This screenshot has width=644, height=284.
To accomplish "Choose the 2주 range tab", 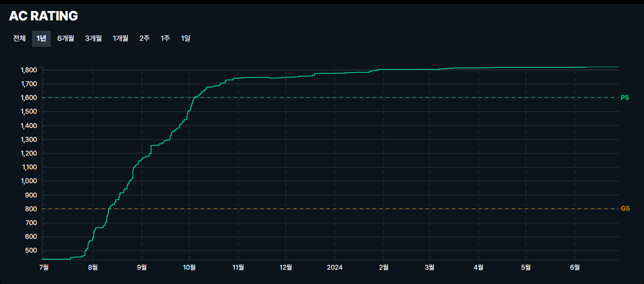I will coord(144,39).
